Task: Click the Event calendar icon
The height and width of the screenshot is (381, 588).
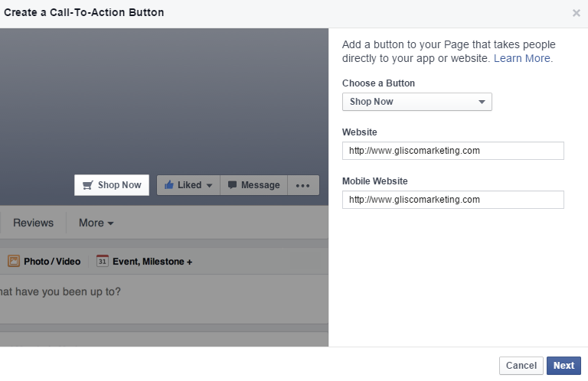Action: click(x=102, y=261)
